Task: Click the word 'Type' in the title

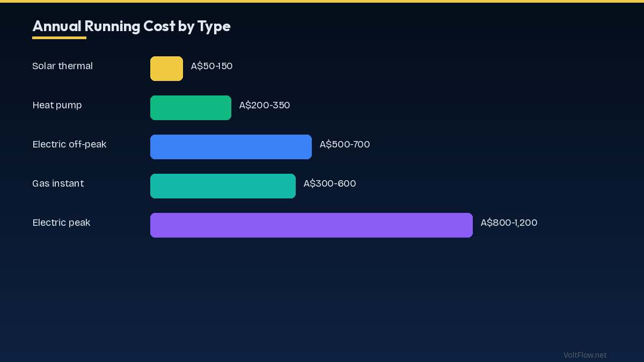Action: point(214,26)
